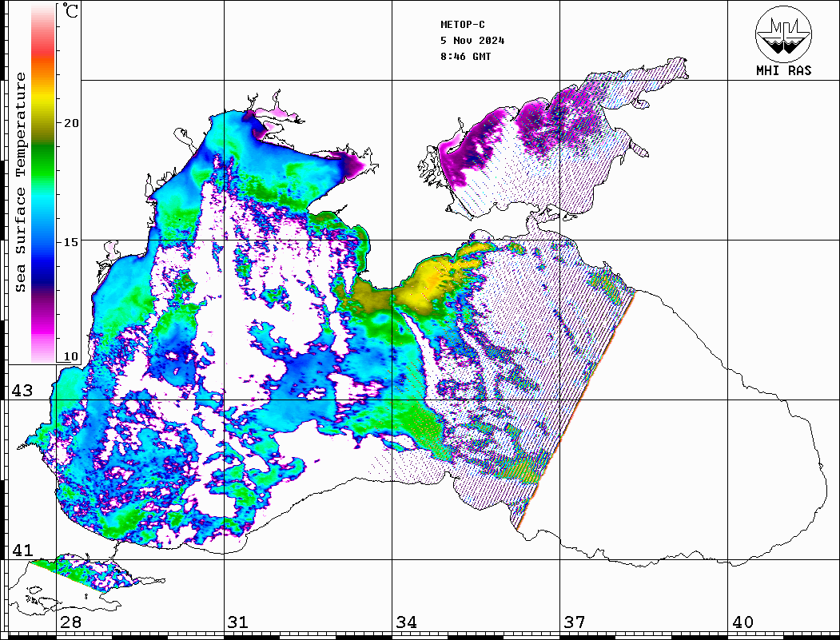Click the 15 value on temperature scale
The width and height of the screenshot is (840, 640).
pyautogui.click(x=70, y=242)
